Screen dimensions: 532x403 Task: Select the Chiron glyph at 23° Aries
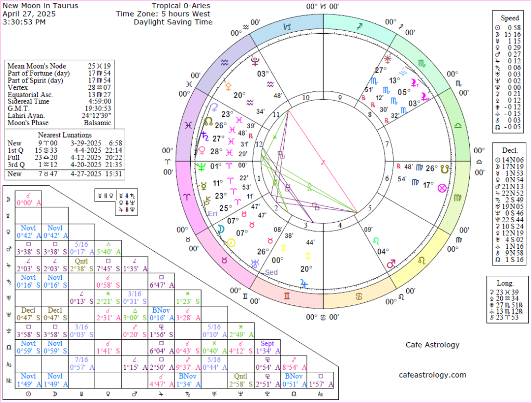point(208,199)
